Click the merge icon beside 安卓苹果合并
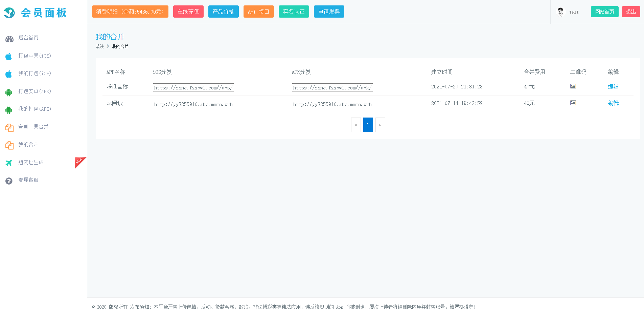The image size is (644, 315). (9, 128)
